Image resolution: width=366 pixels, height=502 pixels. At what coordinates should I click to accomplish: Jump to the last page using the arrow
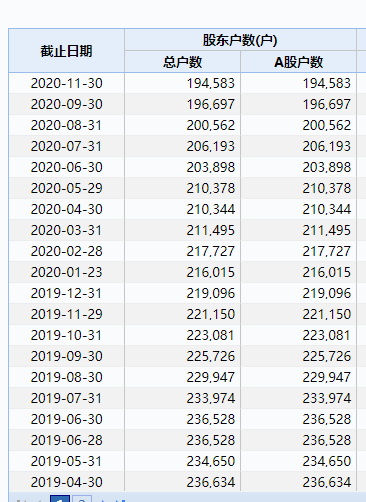120,500
